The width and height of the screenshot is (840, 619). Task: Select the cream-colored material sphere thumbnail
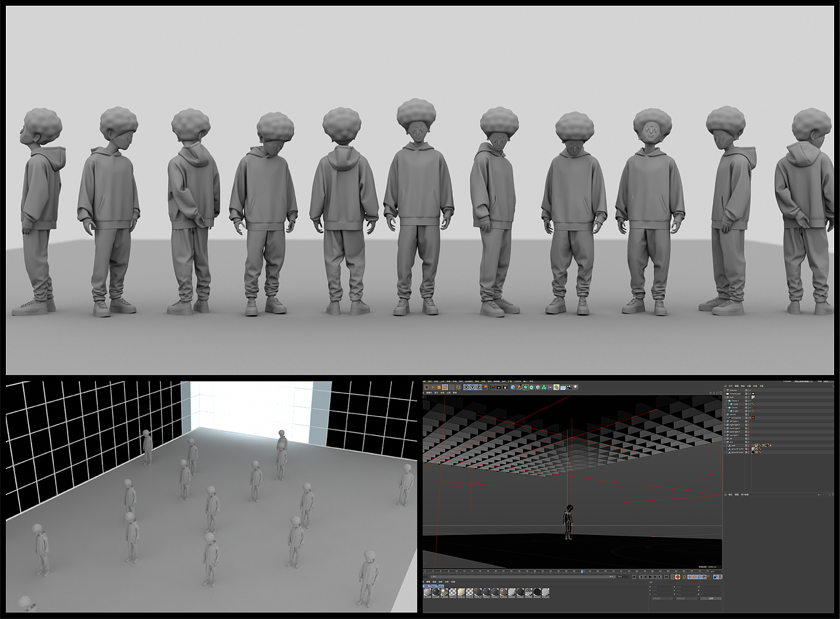pos(462,592)
